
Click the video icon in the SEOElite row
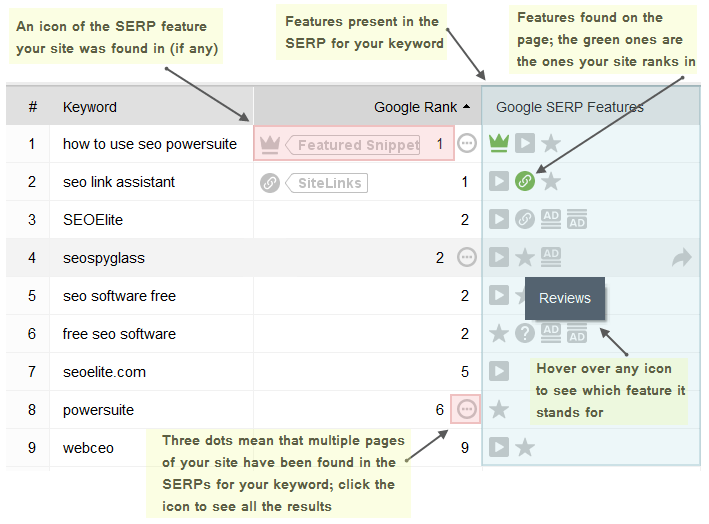coord(499,219)
